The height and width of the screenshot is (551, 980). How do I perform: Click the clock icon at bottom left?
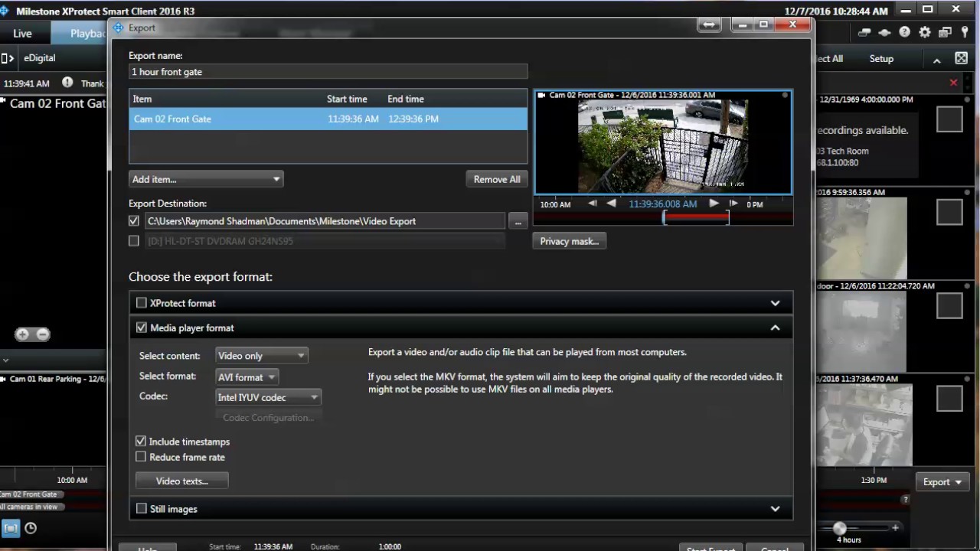31,528
